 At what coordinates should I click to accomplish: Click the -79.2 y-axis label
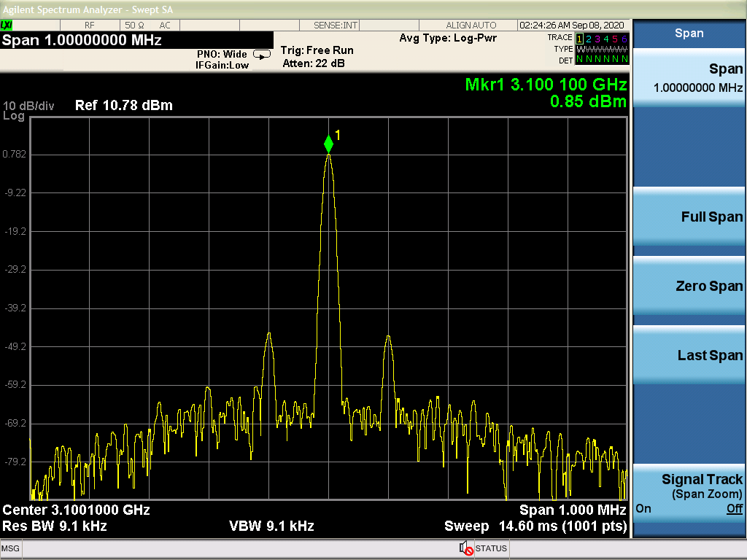click(15, 462)
